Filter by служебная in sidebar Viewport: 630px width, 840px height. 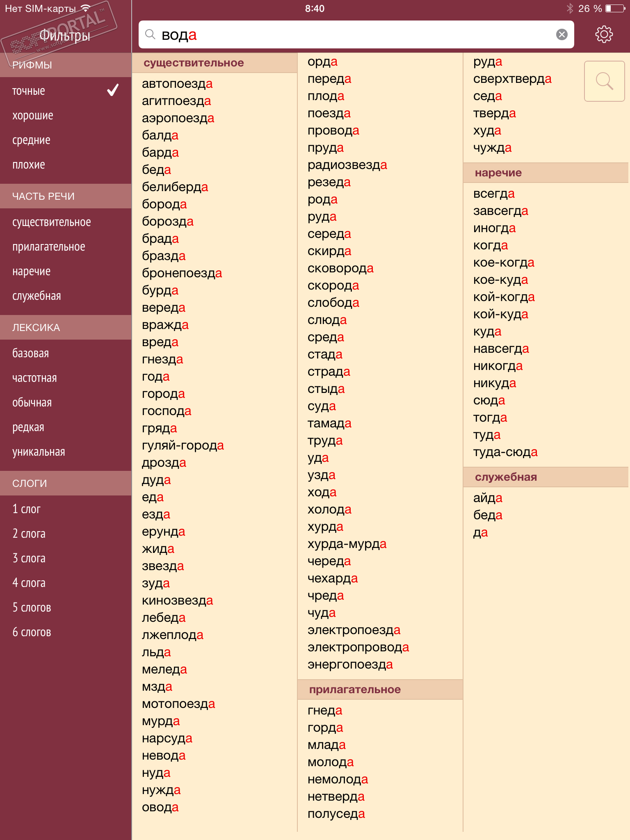click(x=66, y=296)
